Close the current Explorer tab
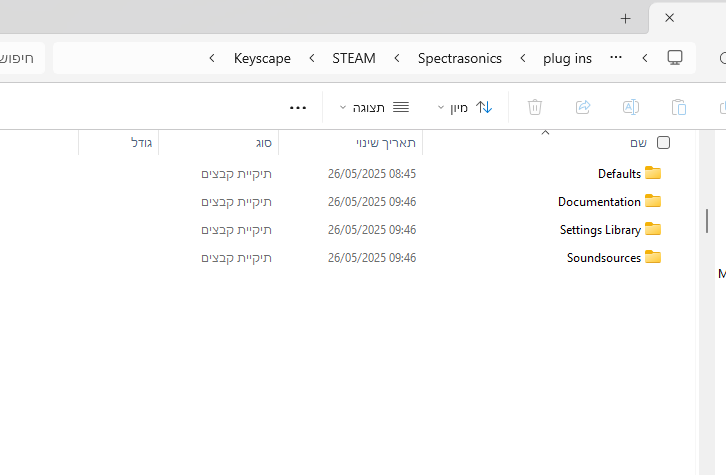The width and height of the screenshot is (726, 475). (670, 18)
